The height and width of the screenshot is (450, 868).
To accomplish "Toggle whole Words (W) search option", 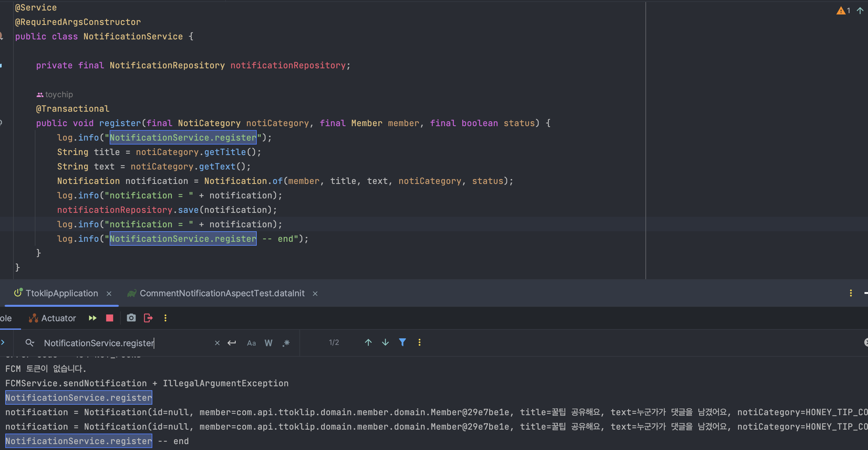I will (268, 343).
